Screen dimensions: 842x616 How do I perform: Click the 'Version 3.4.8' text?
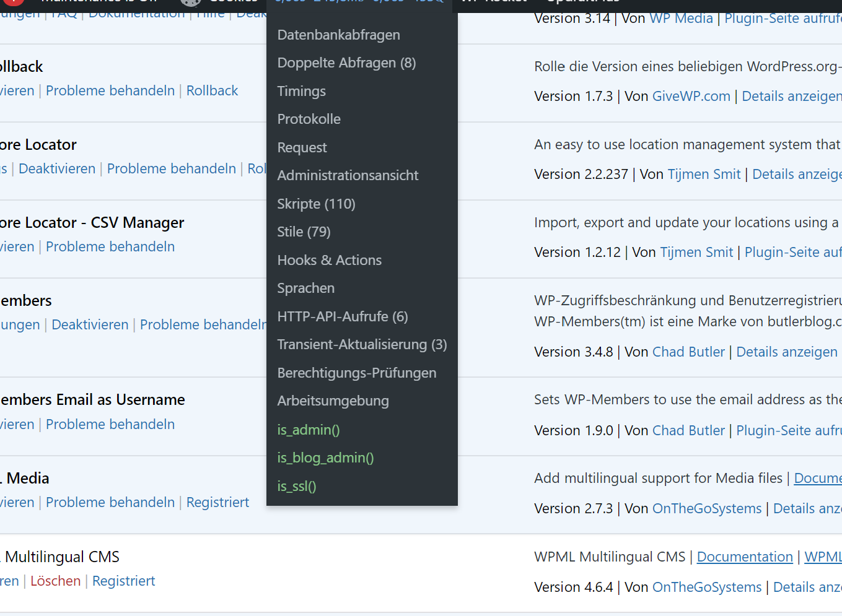573,352
